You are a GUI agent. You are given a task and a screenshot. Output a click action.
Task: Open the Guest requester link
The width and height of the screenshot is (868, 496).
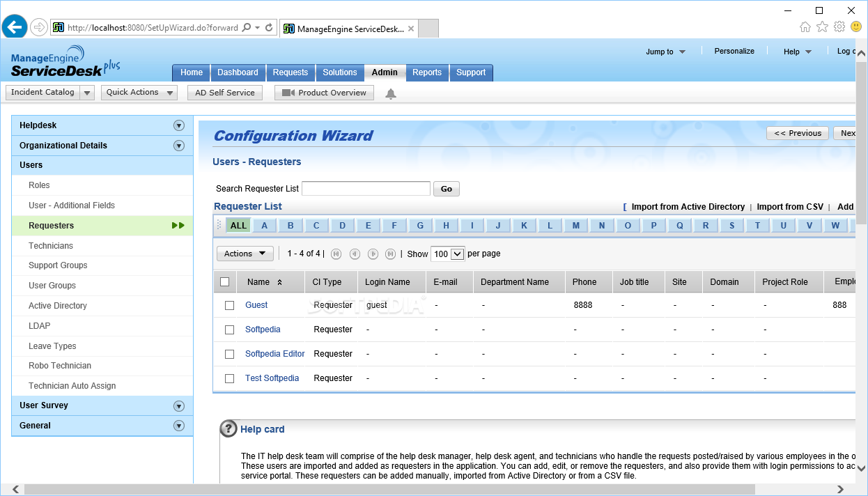tap(256, 305)
